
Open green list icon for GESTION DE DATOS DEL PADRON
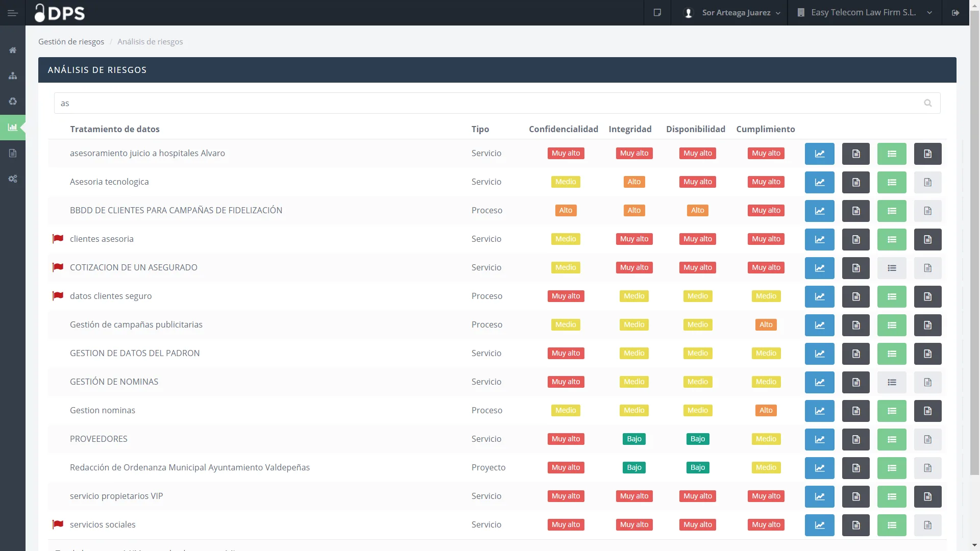892,354
